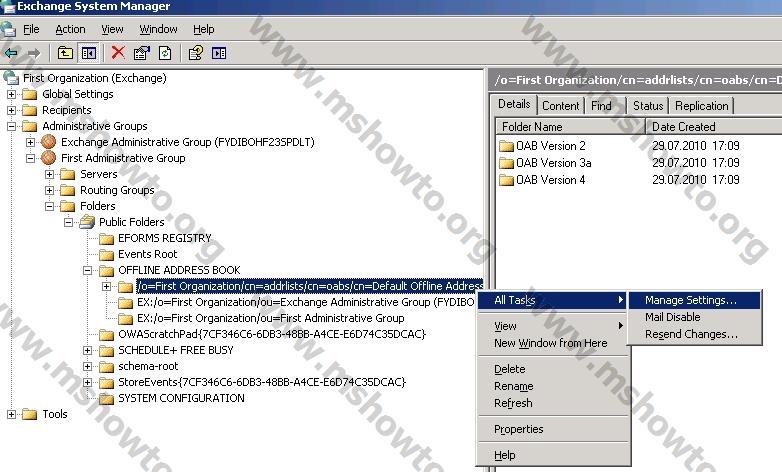Click the OAB Version 4 folder icon

coord(506,180)
